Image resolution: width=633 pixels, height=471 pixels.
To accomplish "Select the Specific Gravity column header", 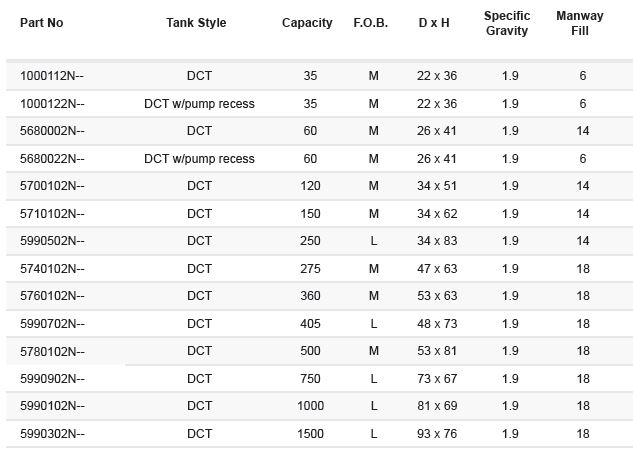I will 507,23.
